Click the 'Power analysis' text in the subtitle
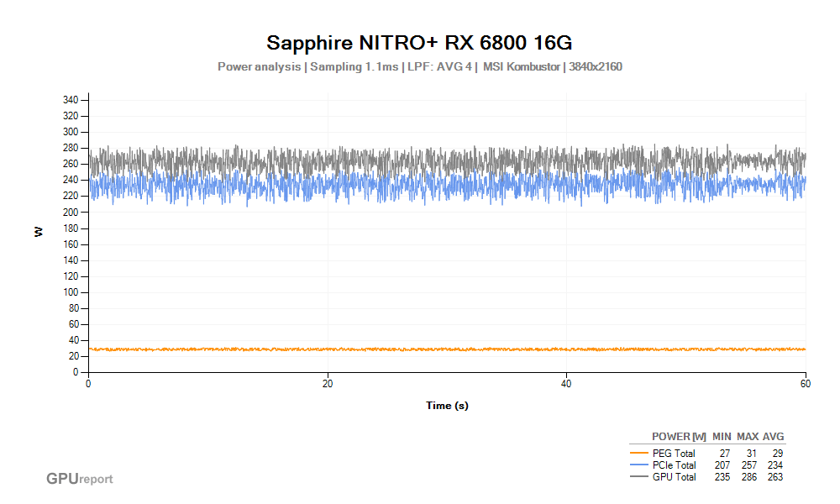This screenshot has height=504, width=840. tap(259, 67)
